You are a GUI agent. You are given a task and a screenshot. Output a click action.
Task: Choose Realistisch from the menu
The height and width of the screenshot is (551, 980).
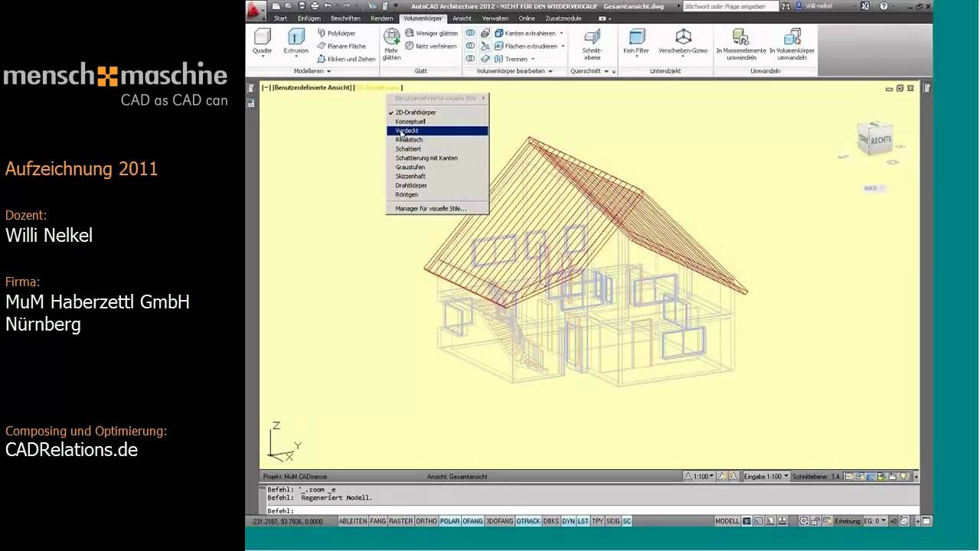tap(436, 140)
